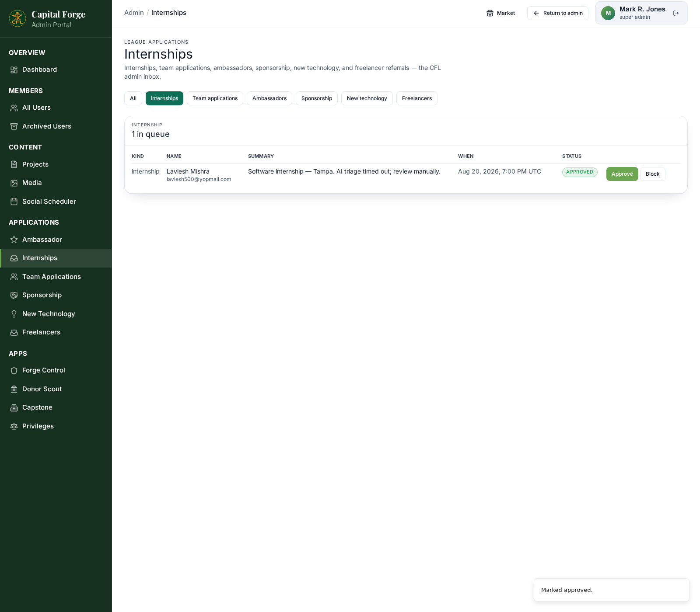Image resolution: width=700 pixels, height=612 pixels.
Task: Click the New Technology lightbulb icon
Action: click(x=14, y=314)
